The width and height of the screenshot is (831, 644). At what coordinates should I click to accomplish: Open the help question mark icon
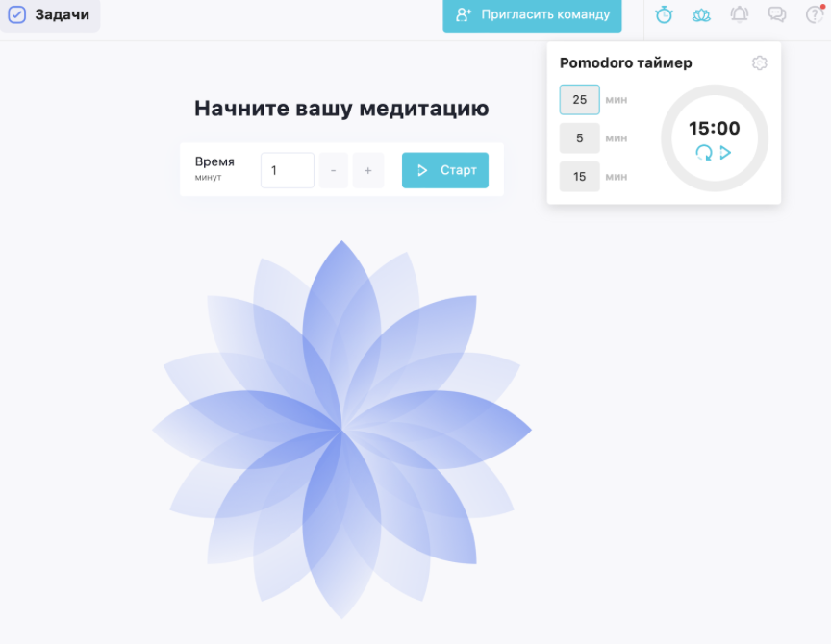click(x=814, y=14)
